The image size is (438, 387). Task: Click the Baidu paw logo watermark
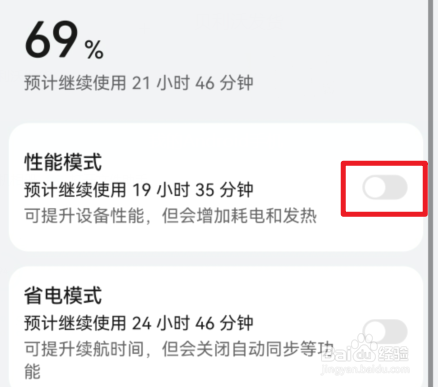coord(364,348)
